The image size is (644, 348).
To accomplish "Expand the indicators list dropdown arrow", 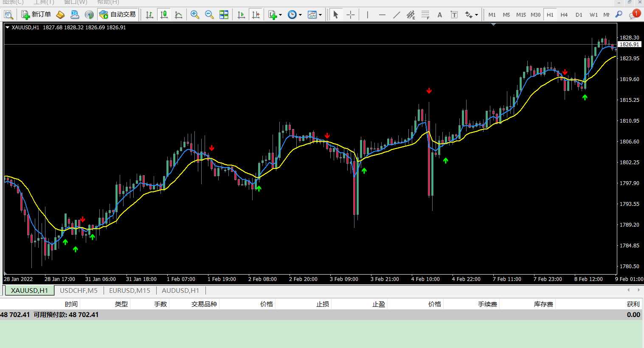I will 280,15.
